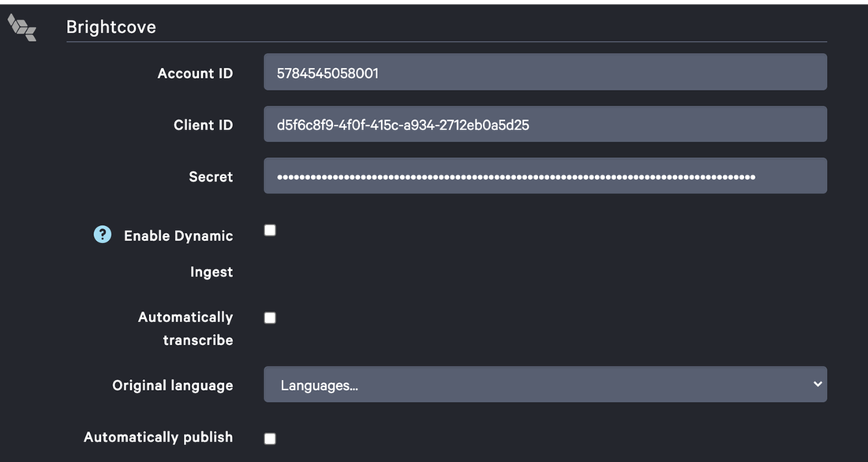
Task: Click the help question mark icon
Action: [103, 235]
